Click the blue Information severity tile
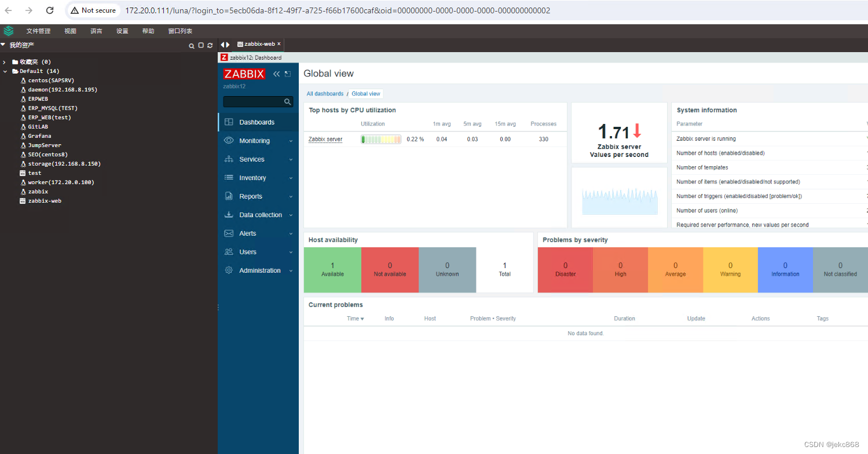 (785, 270)
